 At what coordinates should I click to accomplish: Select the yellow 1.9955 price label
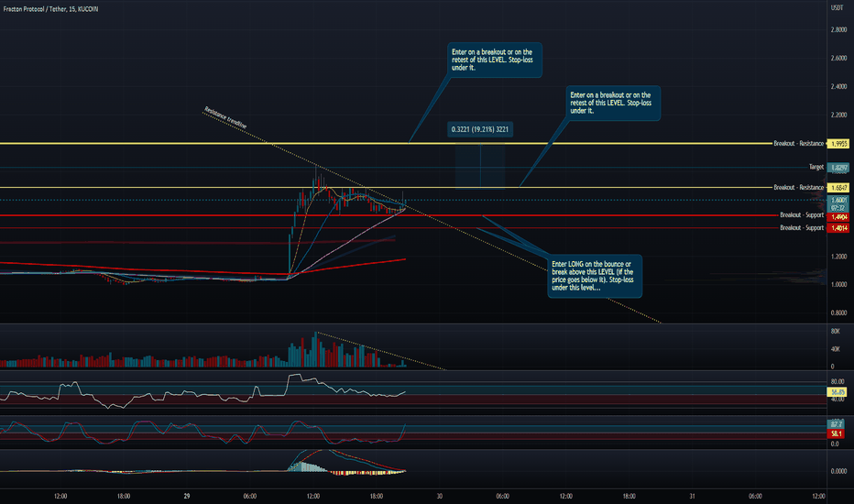pyautogui.click(x=838, y=144)
